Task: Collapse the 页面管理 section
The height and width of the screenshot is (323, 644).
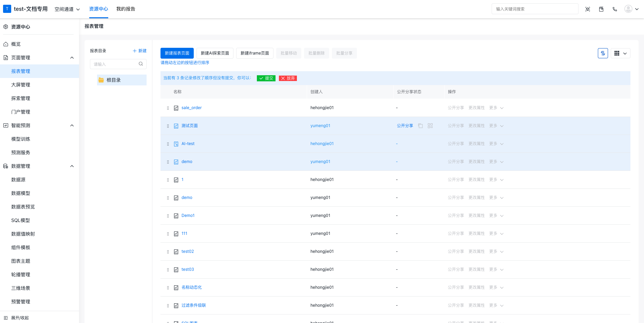Action: point(72,58)
